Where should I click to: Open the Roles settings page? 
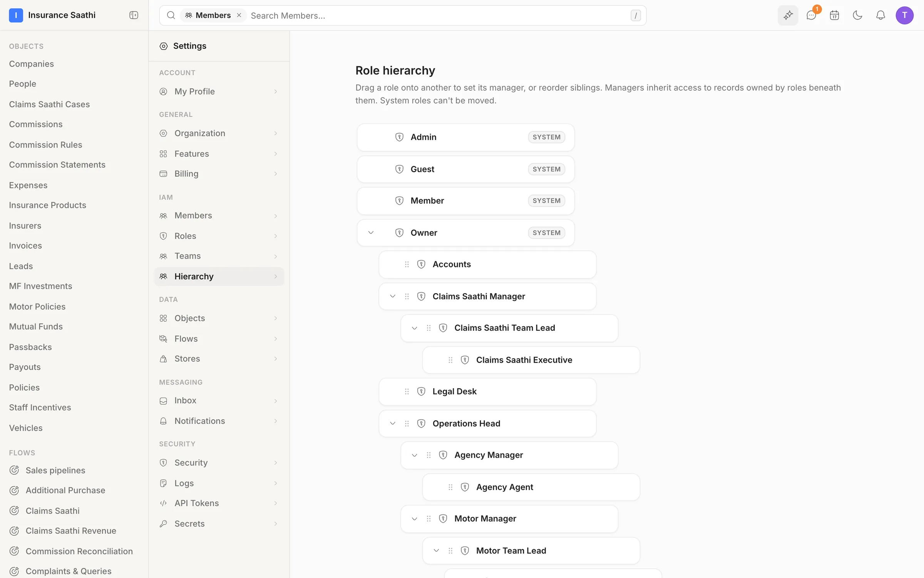click(x=219, y=236)
